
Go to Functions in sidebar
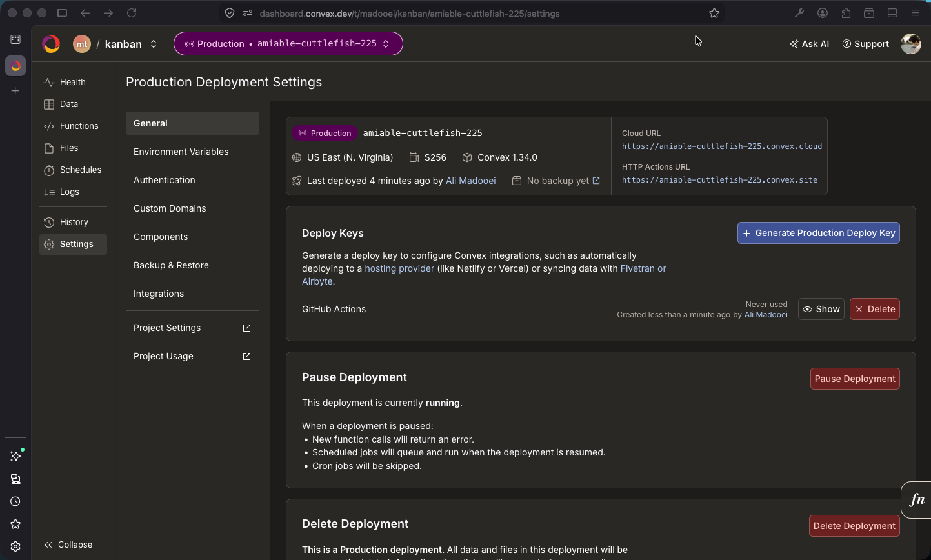click(73, 126)
